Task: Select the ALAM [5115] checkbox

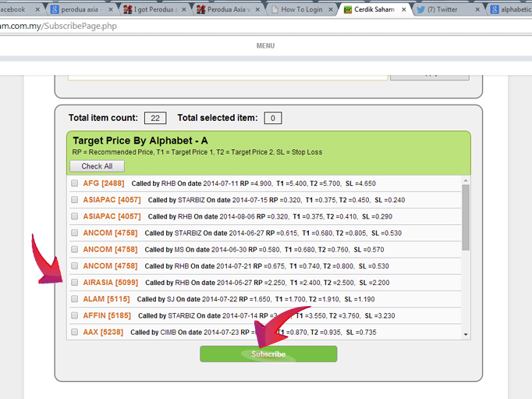Action: point(75,299)
